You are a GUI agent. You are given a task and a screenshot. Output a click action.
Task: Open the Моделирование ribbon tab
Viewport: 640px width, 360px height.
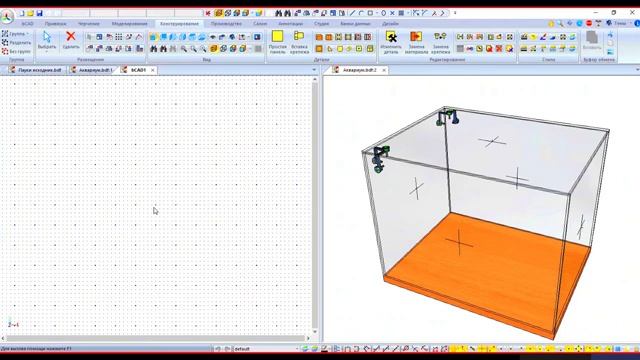[129, 24]
